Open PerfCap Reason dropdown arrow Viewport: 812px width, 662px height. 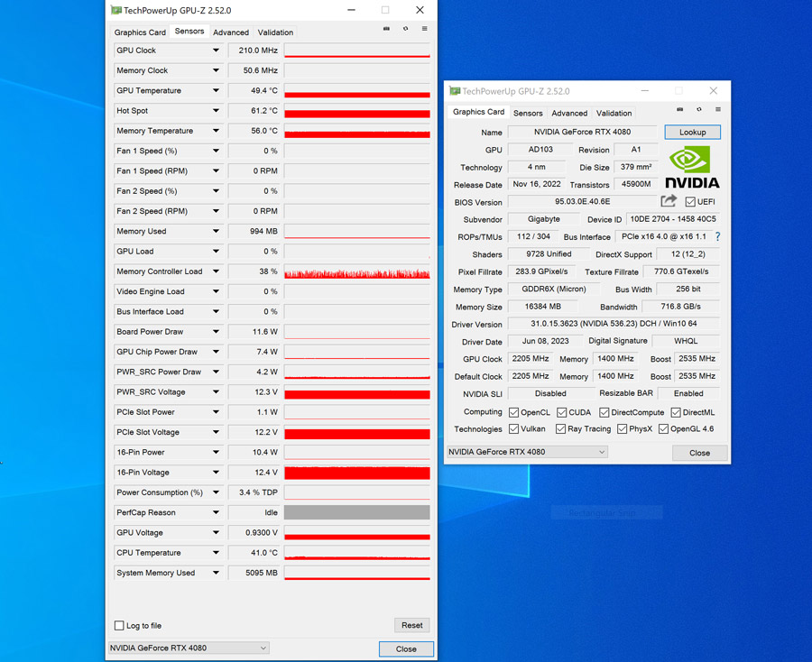point(216,512)
